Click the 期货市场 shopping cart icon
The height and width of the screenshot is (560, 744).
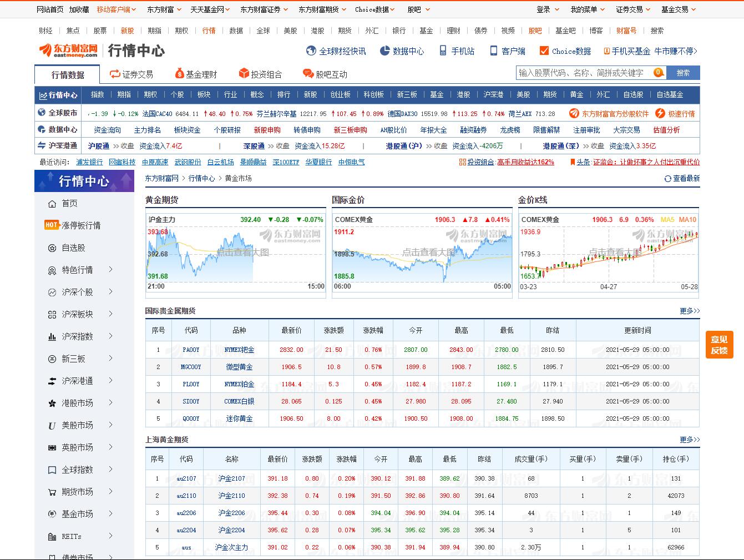52,492
